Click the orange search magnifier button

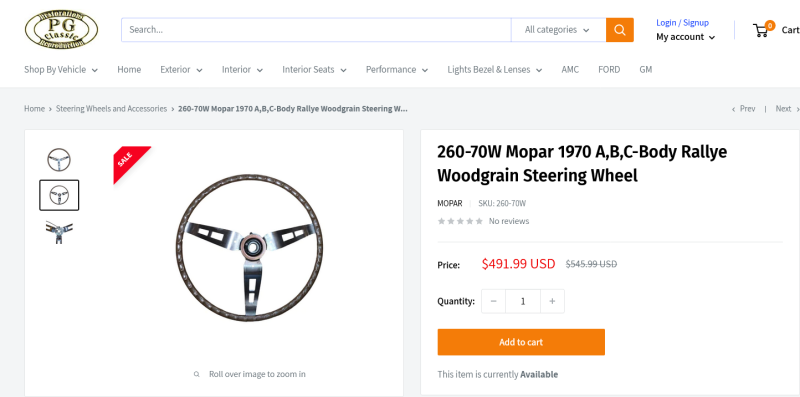pyautogui.click(x=619, y=30)
